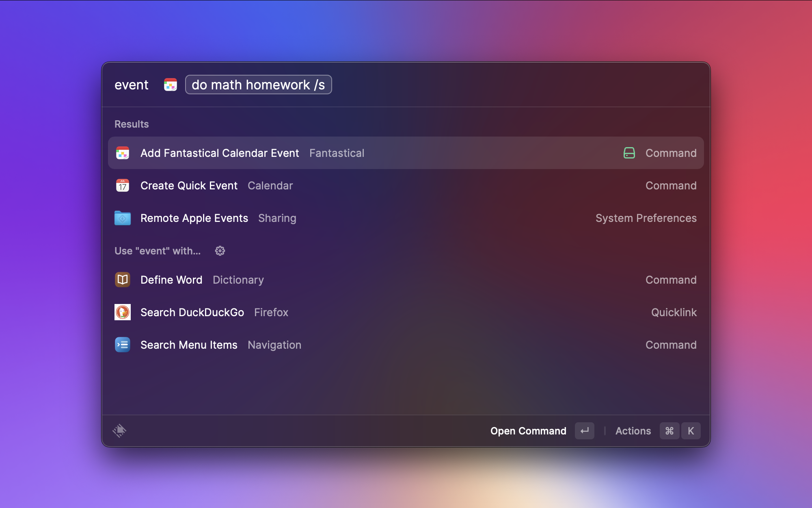The height and width of the screenshot is (508, 812).
Task: Open Add Fantastical Calendar Event command
Action: pyautogui.click(x=406, y=153)
